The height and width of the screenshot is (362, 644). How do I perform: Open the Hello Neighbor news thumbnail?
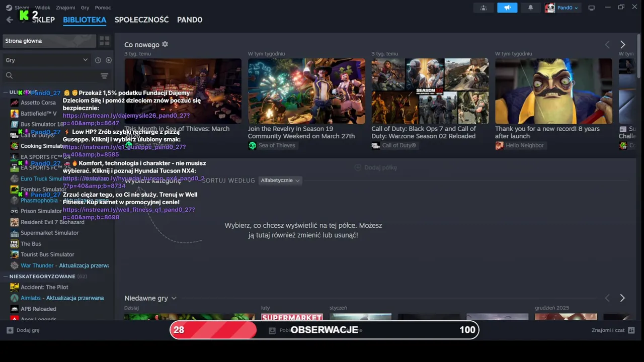(x=553, y=91)
